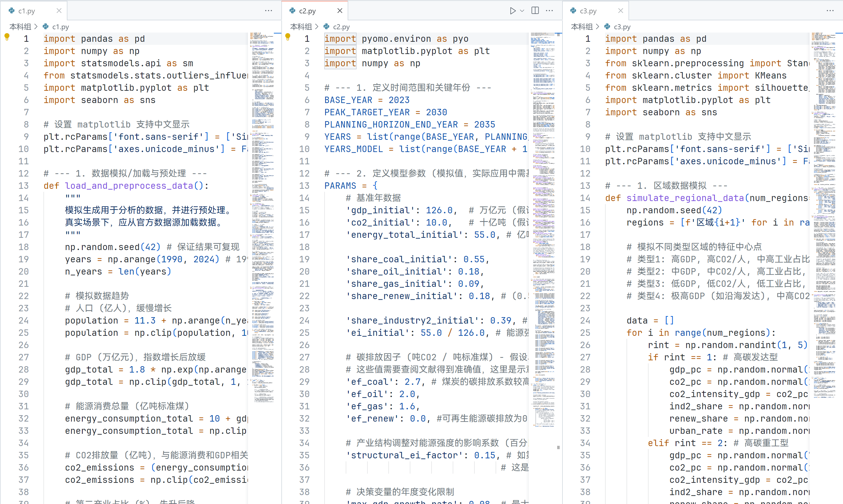Open More Actions menu in c2.py group
Viewport: 843px width, 504px height.
click(549, 11)
